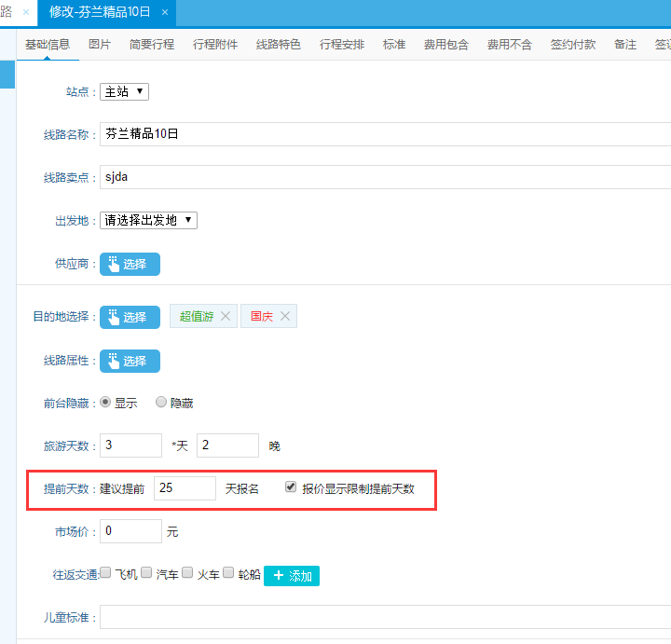
Task: Open the 站点 dropdown
Action: coord(124,91)
